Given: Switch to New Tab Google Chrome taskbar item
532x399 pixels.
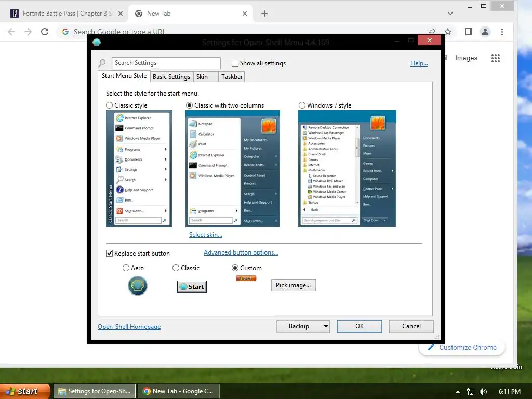Looking at the screenshot, I should (x=179, y=391).
